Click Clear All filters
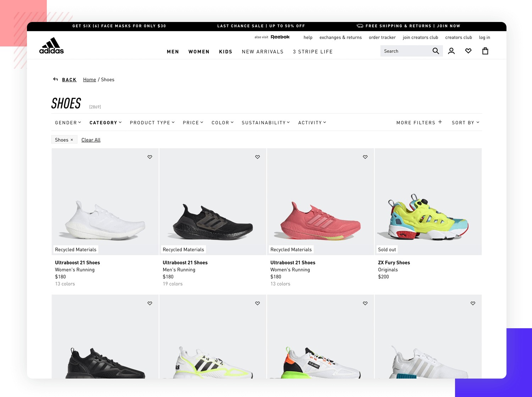Image resolution: width=532 pixels, height=397 pixels. point(91,140)
